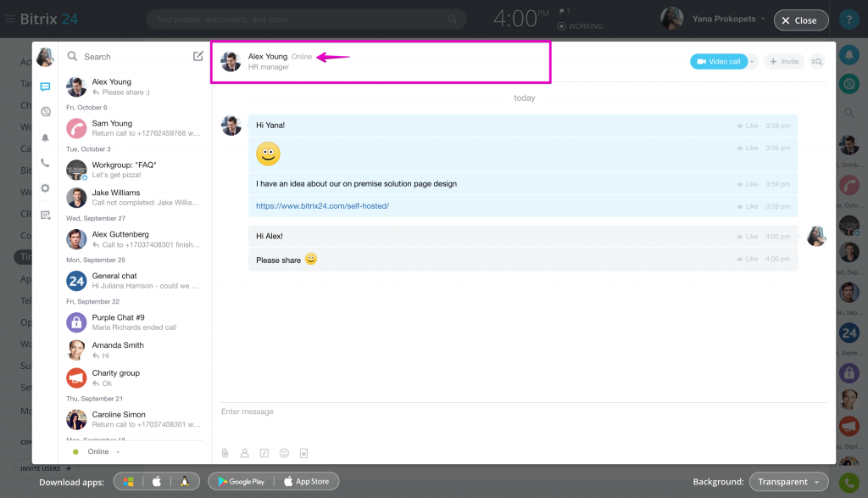Like the "I have an idea" message
868x498 pixels.
coord(748,184)
